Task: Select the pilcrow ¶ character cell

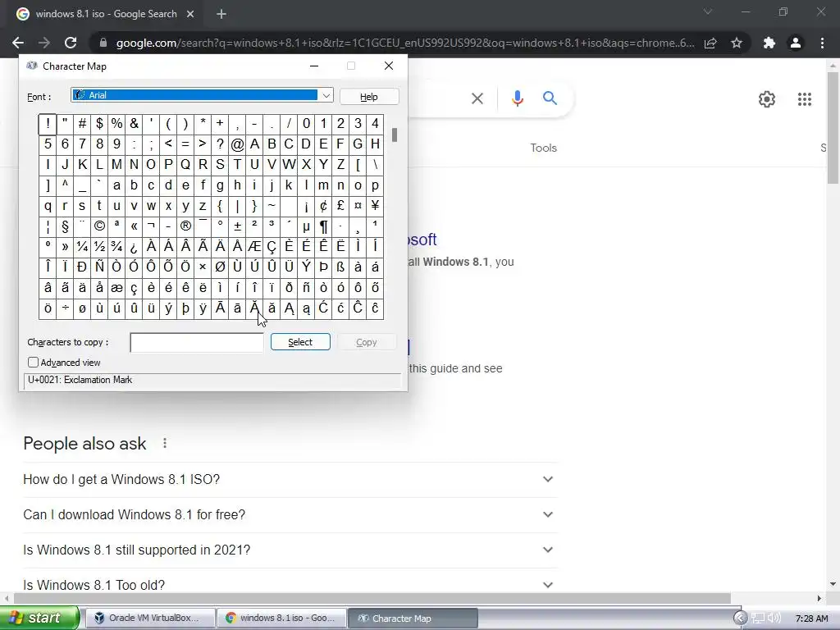Action: [x=323, y=226]
